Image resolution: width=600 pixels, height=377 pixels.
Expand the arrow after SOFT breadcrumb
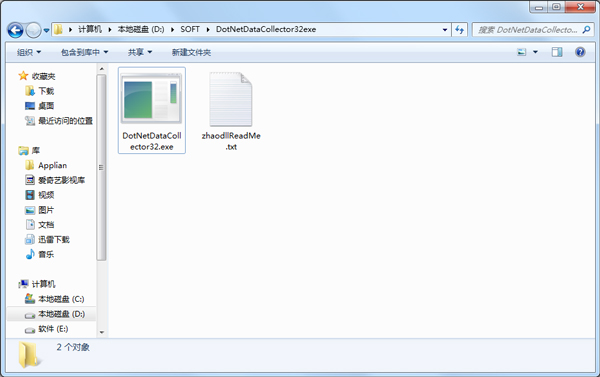[208, 29]
